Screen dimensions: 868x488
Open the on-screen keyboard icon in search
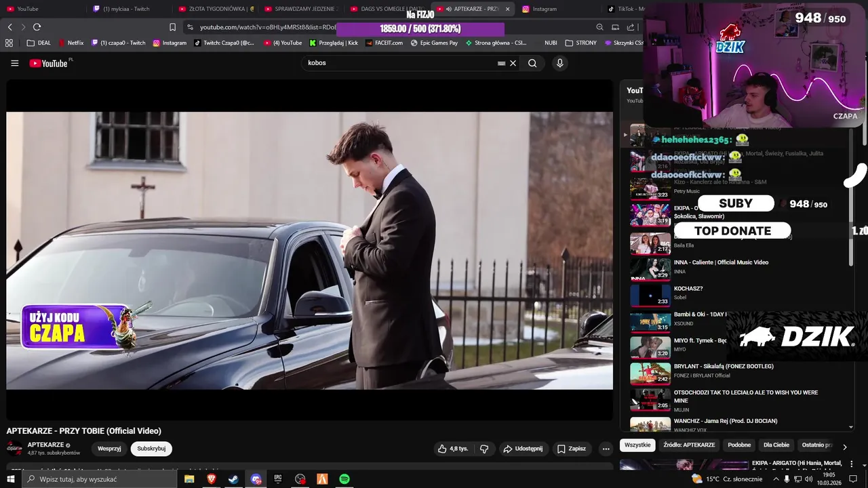(501, 63)
